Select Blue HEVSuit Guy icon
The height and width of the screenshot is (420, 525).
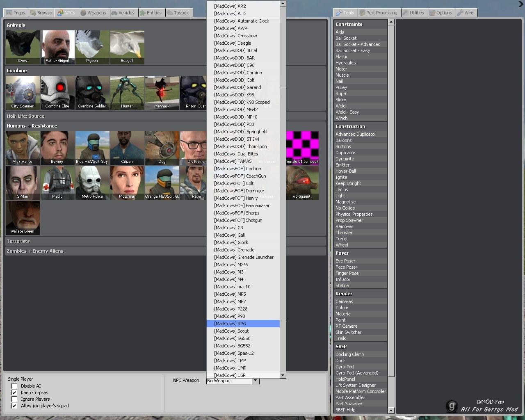(x=92, y=148)
